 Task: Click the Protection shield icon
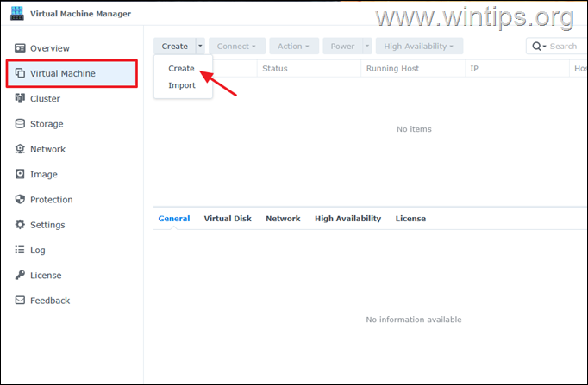coord(20,199)
